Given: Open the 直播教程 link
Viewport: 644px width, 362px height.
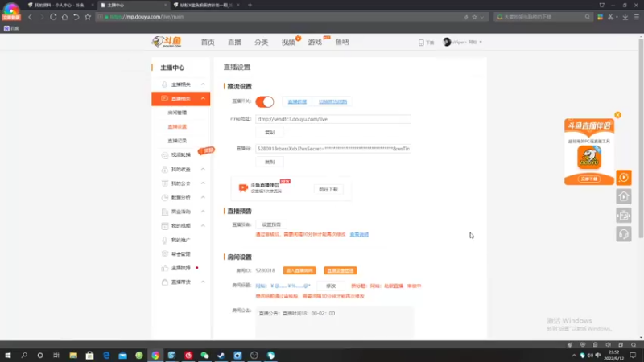Looking at the screenshot, I should pos(297,101).
